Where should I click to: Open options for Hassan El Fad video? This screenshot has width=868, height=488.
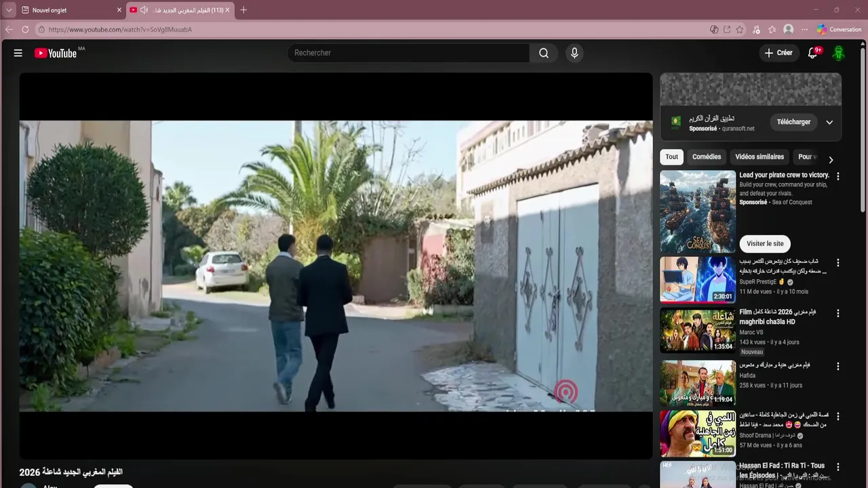click(x=838, y=467)
